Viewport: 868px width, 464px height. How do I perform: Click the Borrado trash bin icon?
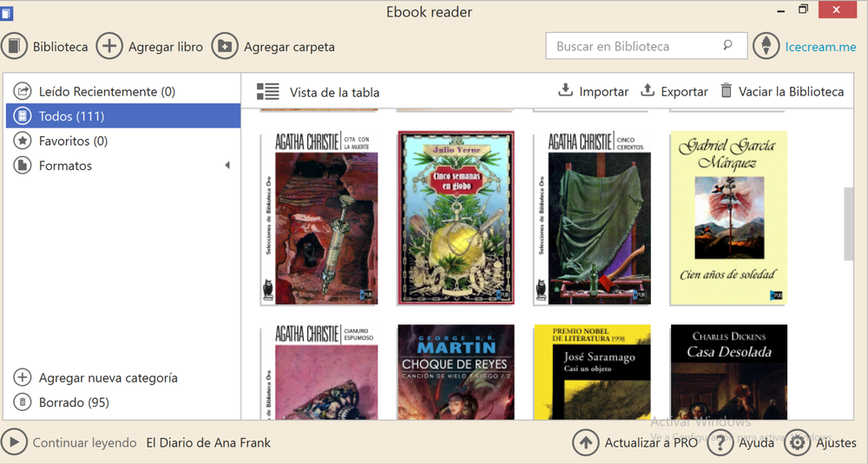pos(23,402)
